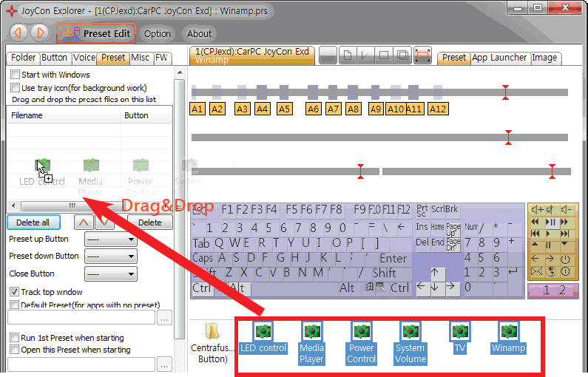
Task: Select the LED control preset file icon
Action: (263, 331)
